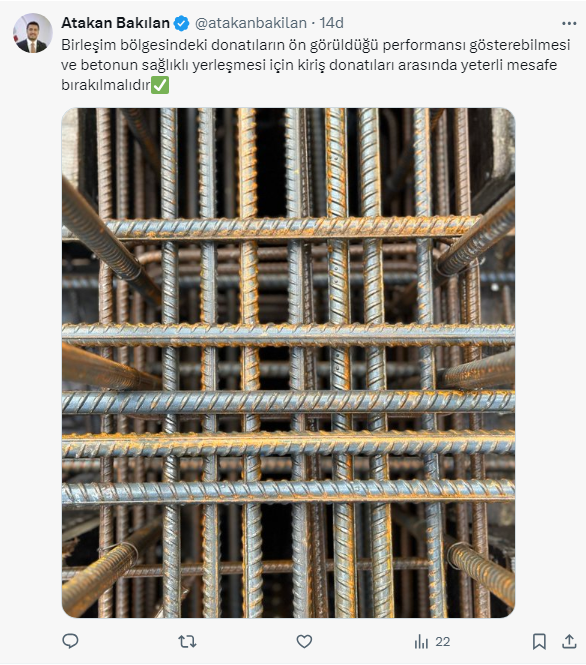Bookmark this tweet with the bookmark icon

539,641
